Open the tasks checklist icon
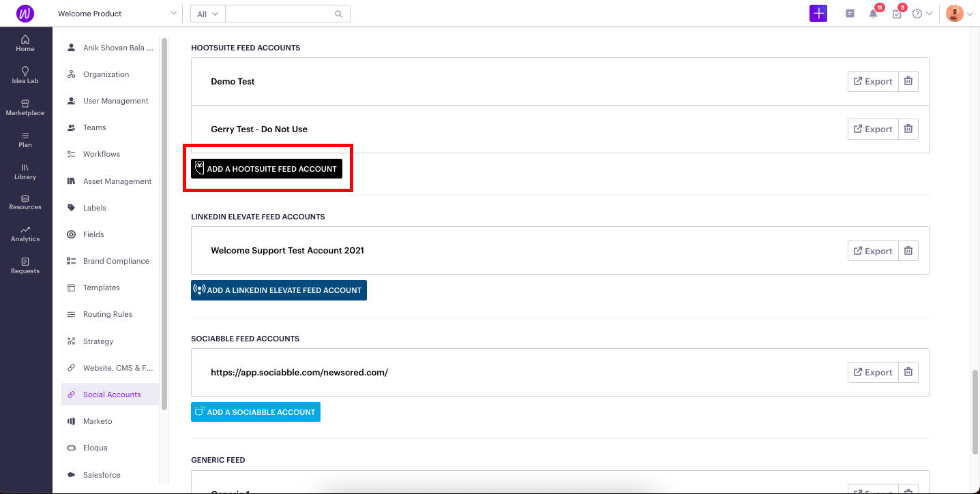The width and height of the screenshot is (980, 494). [x=897, y=14]
